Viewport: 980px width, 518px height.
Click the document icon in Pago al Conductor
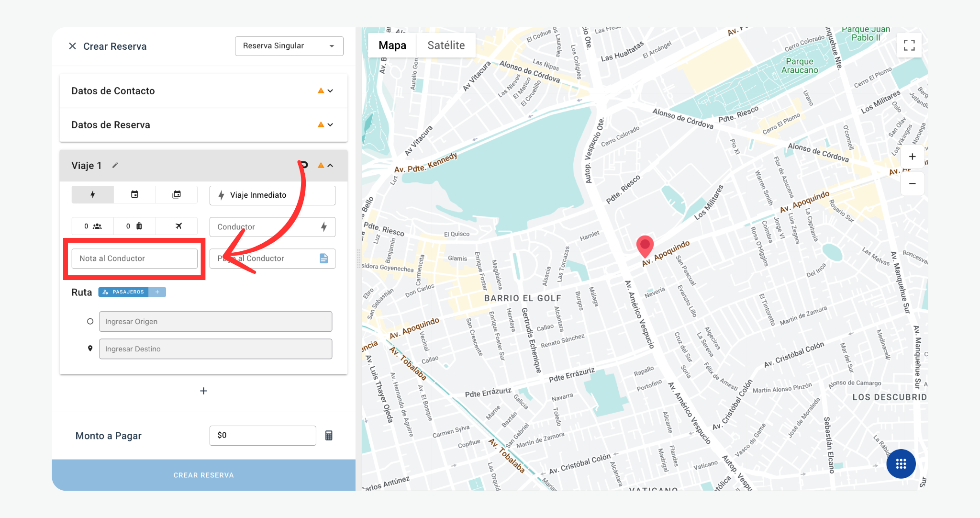click(324, 259)
